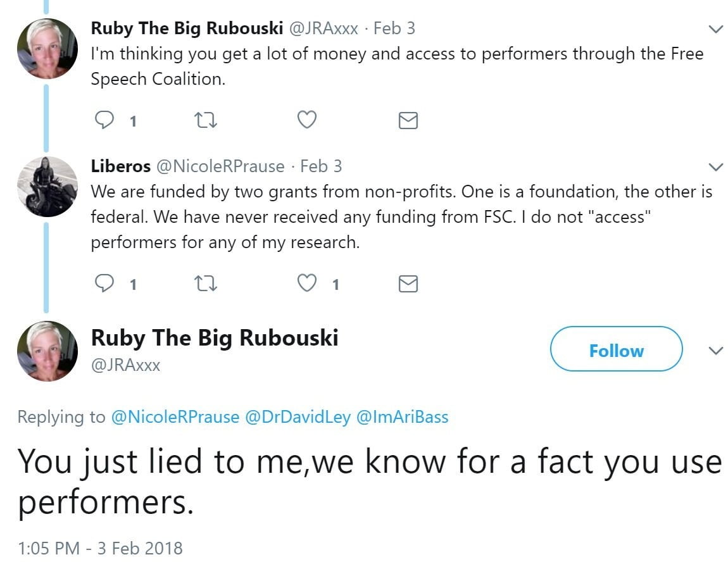This screenshot has height=569, width=728.
Task: Expand options menu on Liberos's tweet
Action: click(x=715, y=167)
